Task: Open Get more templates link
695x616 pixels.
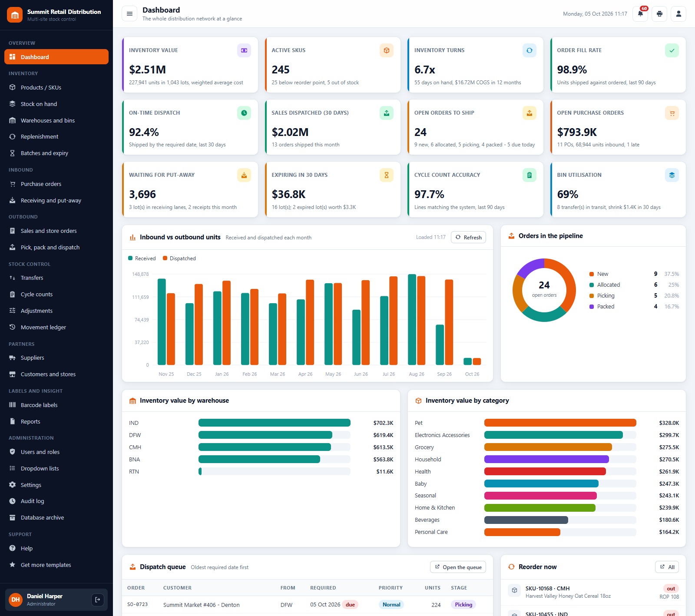Action: (x=56, y=565)
